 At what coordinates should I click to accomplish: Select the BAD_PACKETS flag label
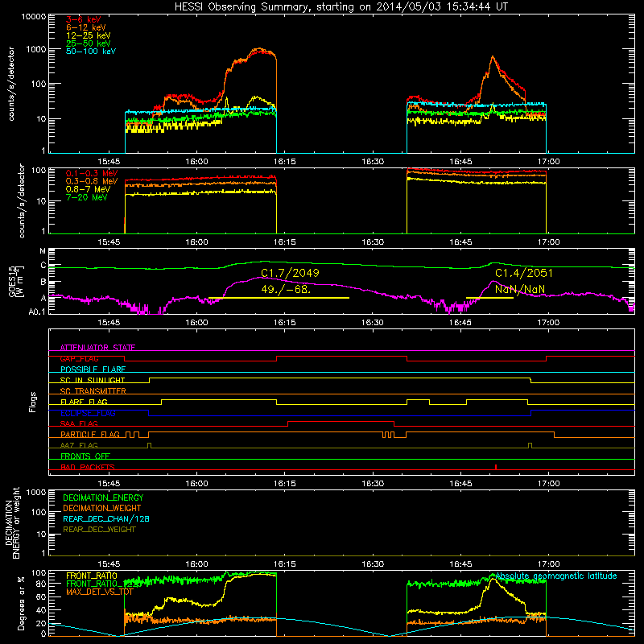(x=88, y=467)
